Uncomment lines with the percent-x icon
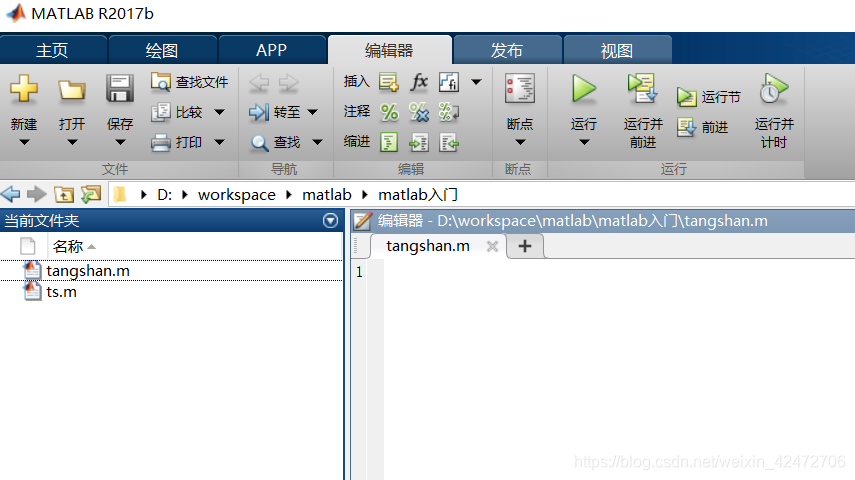Screen dimensions: 855x480 [x=419, y=112]
